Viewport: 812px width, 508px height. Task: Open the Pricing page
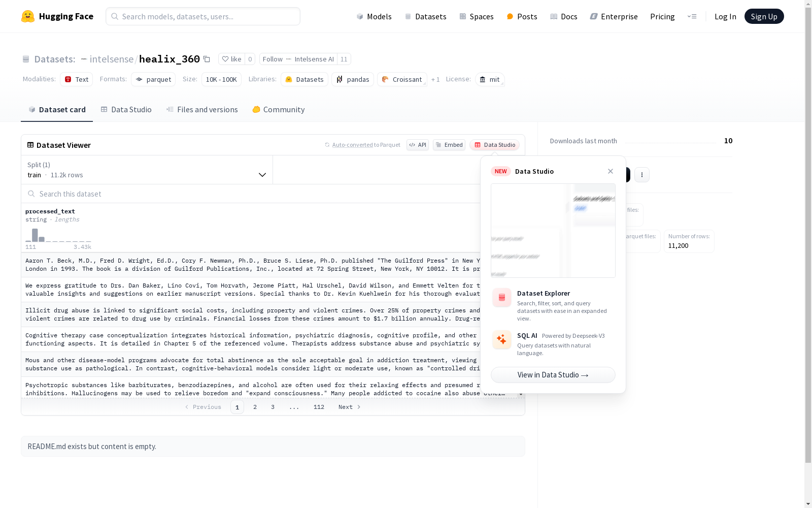click(x=662, y=16)
